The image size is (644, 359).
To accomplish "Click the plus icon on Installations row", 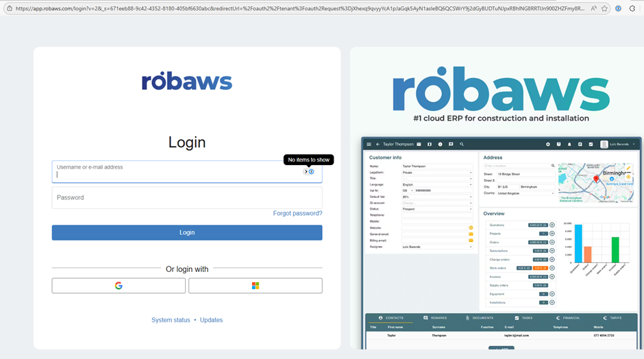I will 552,303.
